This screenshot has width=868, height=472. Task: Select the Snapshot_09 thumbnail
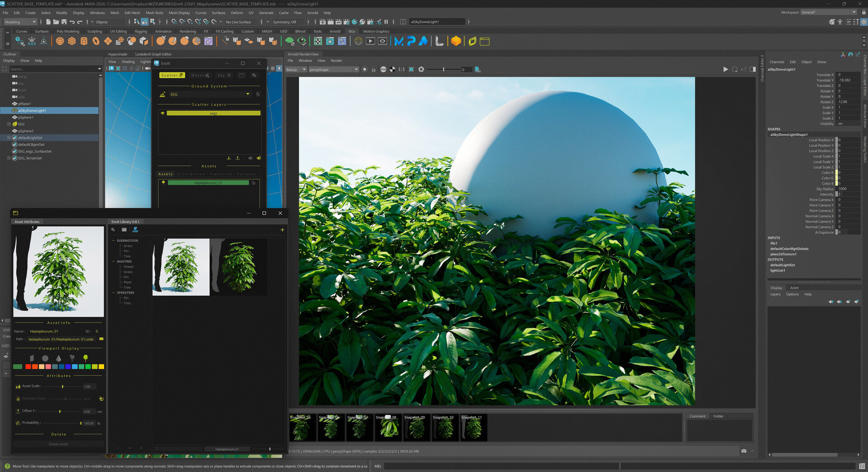pyautogui.click(x=416, y=427)
